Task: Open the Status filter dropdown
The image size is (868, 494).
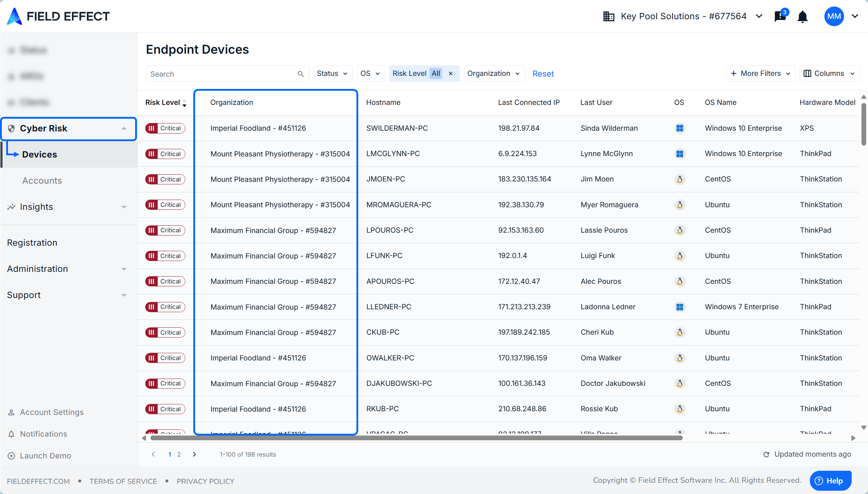Action: point(332,74)
